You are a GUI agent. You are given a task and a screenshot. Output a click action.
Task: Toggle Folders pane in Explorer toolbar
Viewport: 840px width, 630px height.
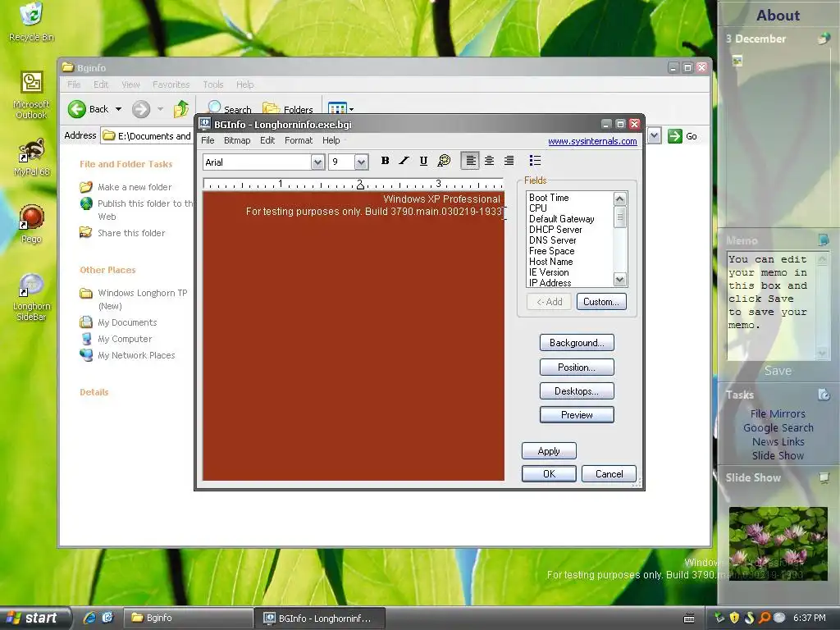288,109
